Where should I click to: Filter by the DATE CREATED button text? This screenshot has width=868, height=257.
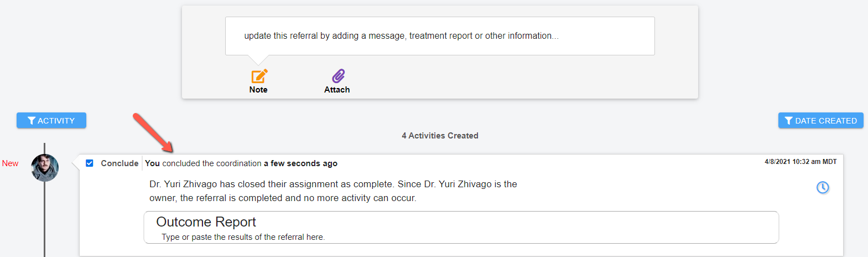[826, 121]
